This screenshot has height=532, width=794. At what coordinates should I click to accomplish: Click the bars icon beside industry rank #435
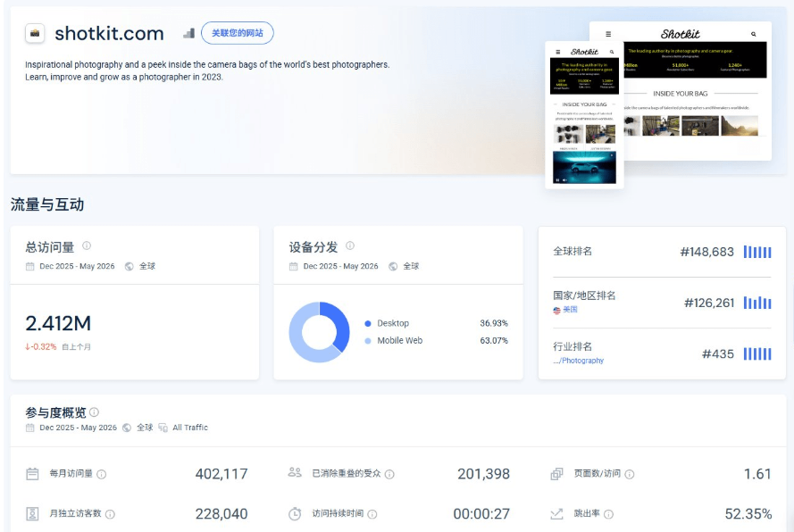tap(757, 353)
